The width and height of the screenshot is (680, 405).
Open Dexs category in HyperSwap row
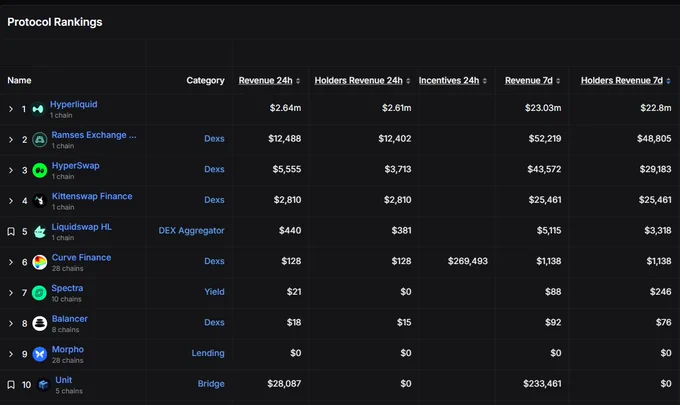point(214,170)
